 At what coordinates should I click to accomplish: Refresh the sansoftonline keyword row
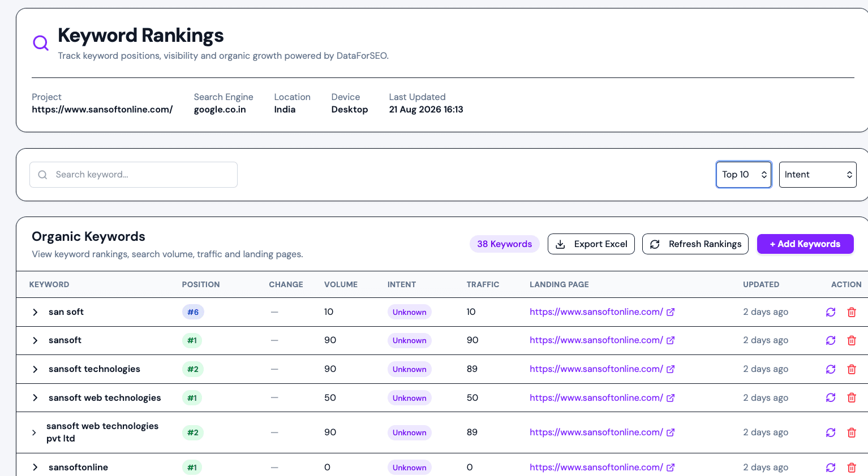click(x=831, y=468)
